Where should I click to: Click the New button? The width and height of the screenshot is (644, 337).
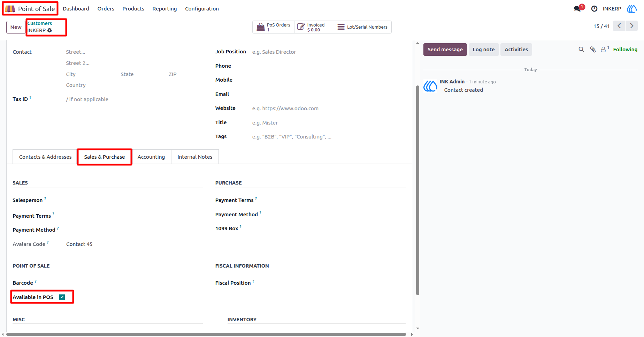16,27
